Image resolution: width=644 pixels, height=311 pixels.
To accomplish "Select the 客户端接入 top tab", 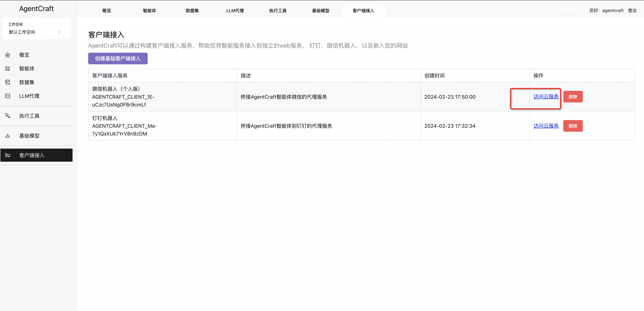I will pyautogui.click(x=363, y=11).
